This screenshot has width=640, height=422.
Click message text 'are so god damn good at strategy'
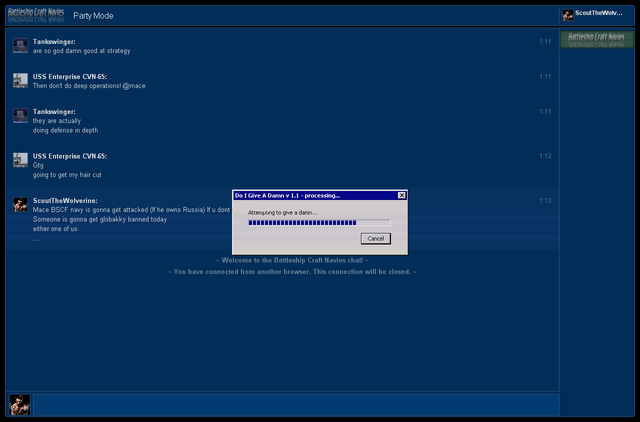pyautogui.click(x=82, y=51)
